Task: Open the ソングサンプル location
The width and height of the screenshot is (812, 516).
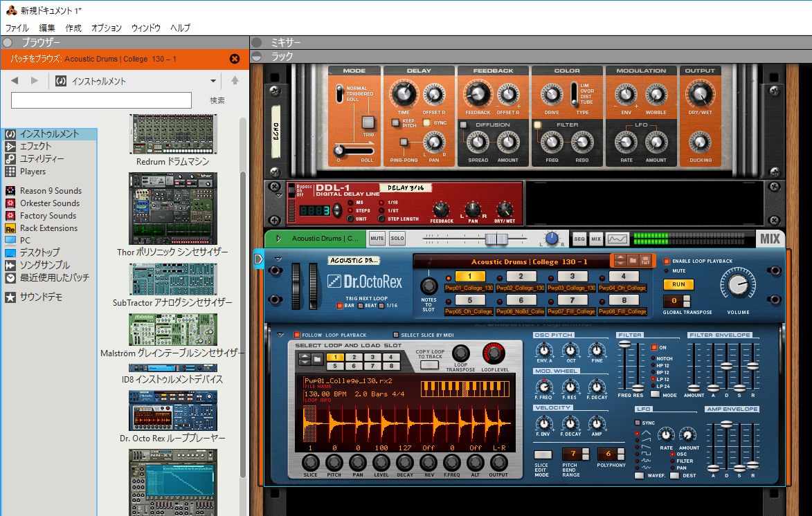Action: [44, 265]
